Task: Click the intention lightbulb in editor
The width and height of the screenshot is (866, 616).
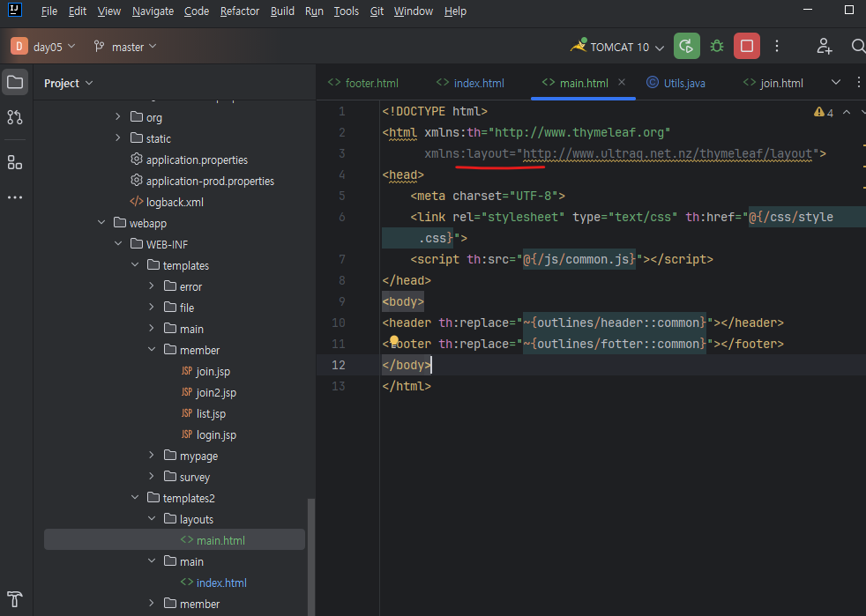Action: click(395, 342)
